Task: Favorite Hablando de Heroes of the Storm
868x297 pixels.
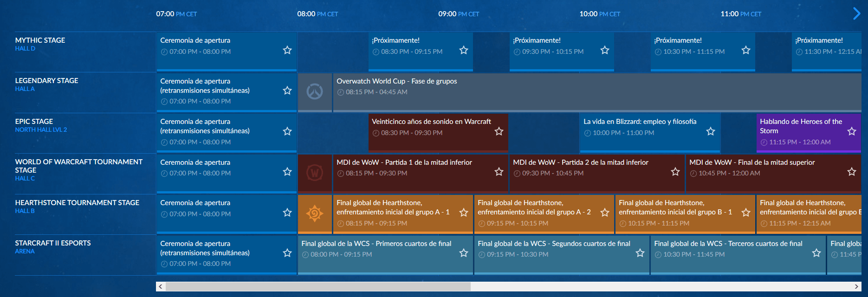Action: 852,132
